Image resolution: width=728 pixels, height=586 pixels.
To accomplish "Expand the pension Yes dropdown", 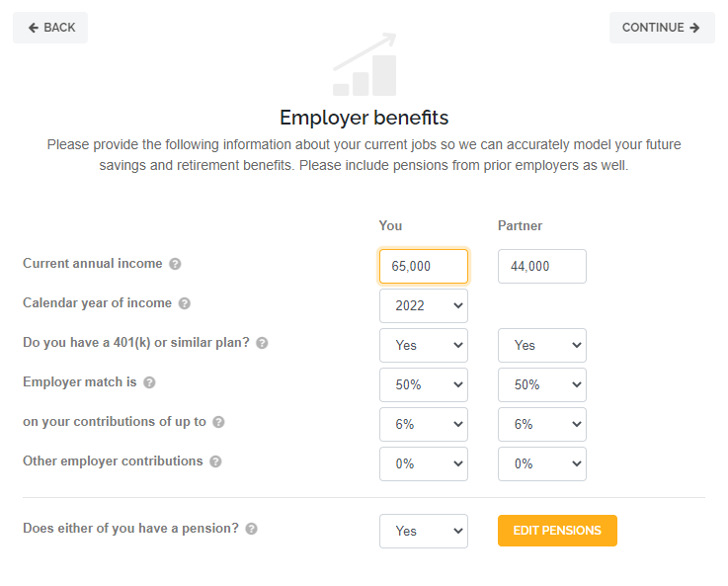I will (x=424, y=531).
